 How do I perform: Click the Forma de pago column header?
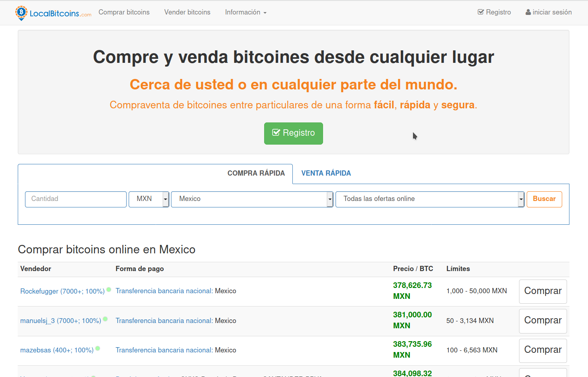[140, 269]
